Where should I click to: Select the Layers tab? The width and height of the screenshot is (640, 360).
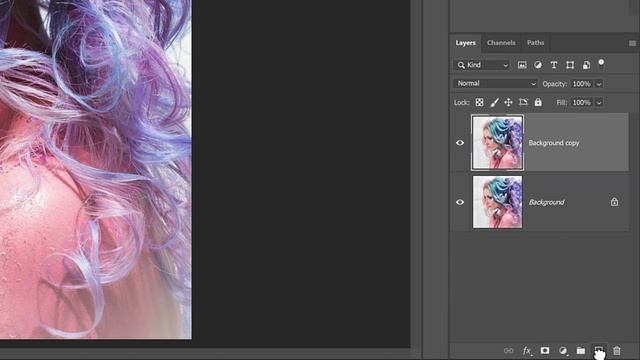(466, 43)
